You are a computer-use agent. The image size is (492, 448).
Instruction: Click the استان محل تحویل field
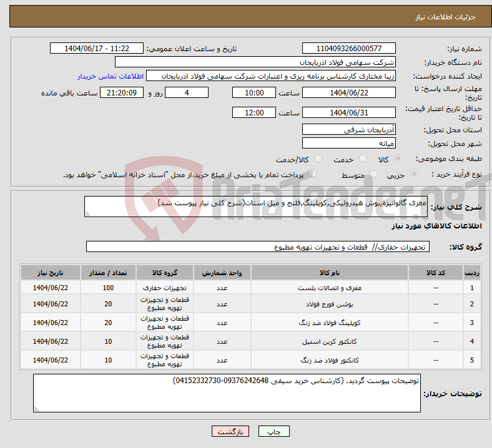349,129
